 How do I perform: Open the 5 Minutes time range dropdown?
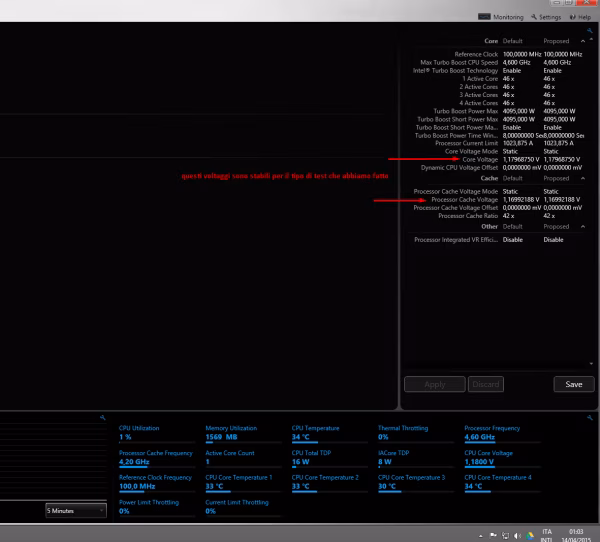[x=76, y=511]
